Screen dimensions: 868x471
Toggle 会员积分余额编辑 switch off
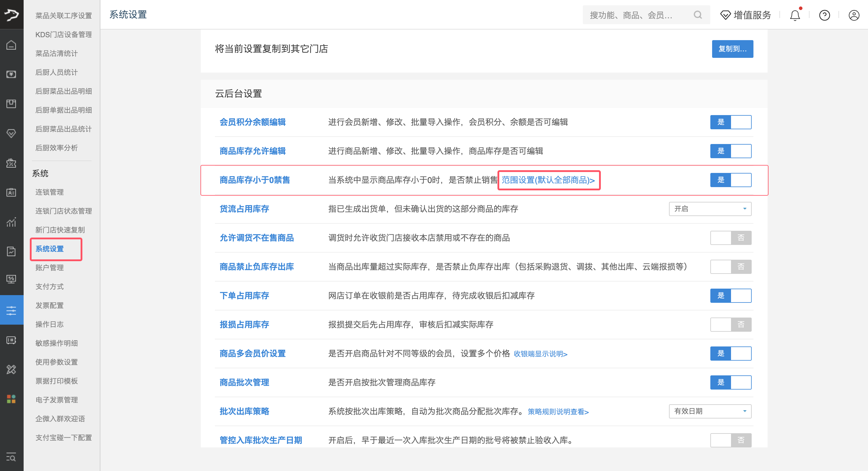(x=731, y=122)
